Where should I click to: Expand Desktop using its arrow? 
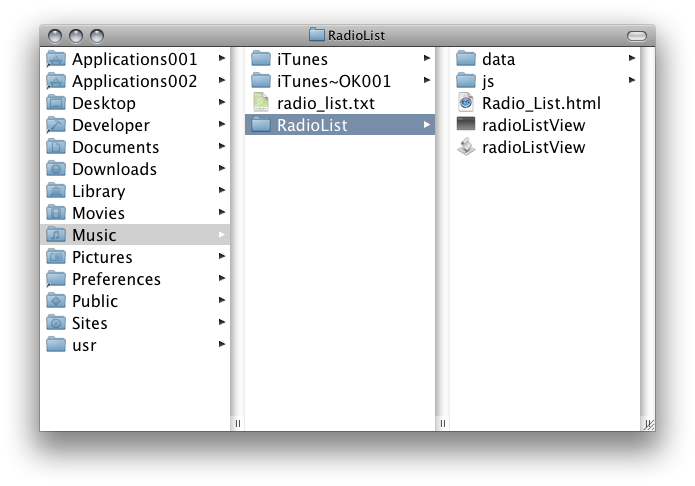click(222, 102)
